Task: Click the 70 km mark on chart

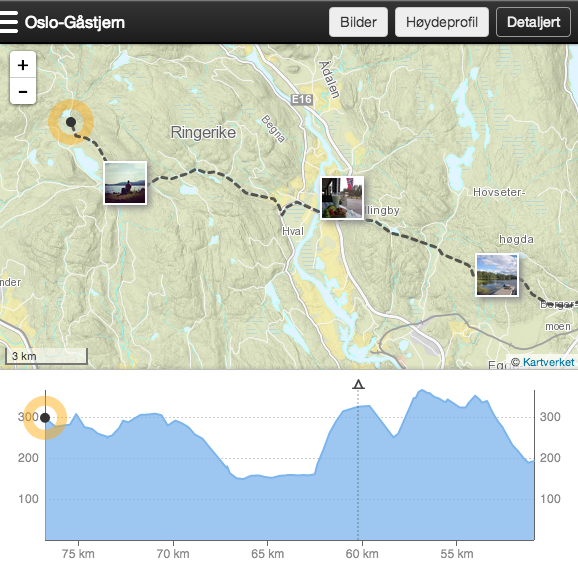Action: (173, 554)
